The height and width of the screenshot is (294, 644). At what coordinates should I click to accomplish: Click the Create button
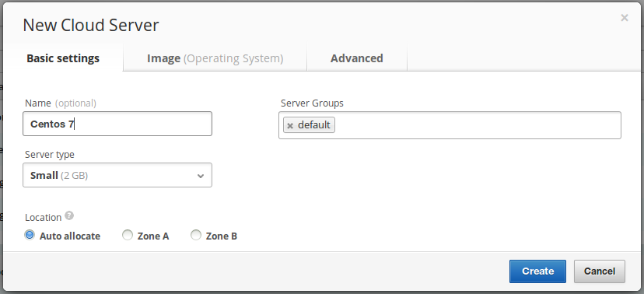pos(537,271)
